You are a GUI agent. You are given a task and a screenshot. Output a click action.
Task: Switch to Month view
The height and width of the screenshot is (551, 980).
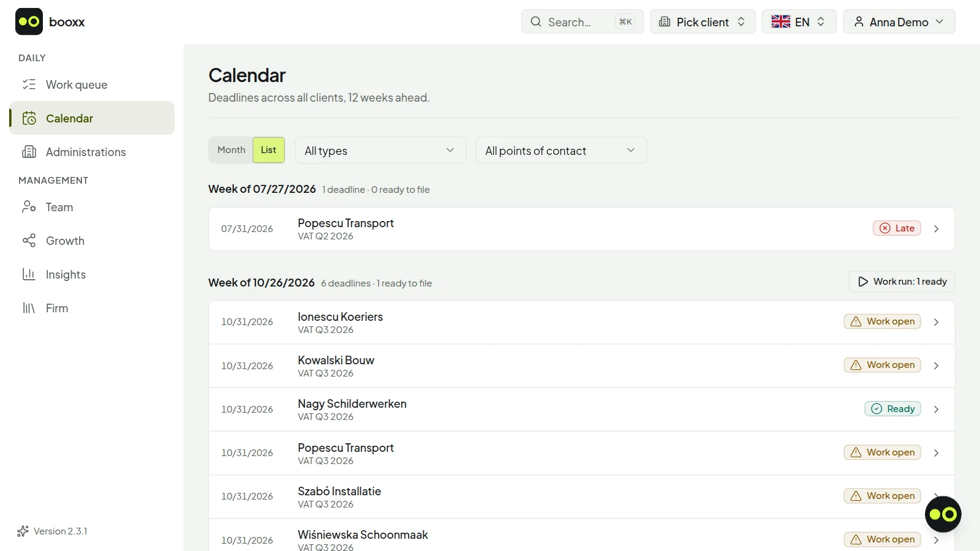[x=231, y=150]
